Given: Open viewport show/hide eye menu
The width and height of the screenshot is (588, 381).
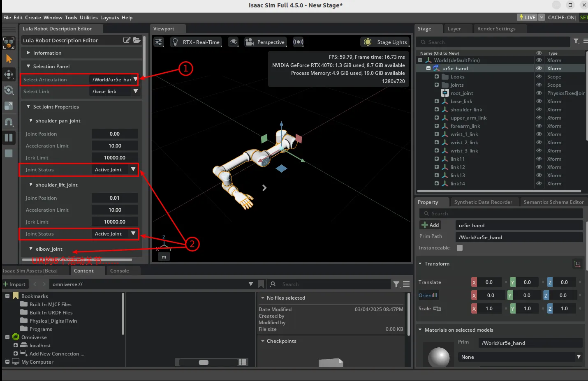Looking at the screenshot, I should click(x=233, y=42).
